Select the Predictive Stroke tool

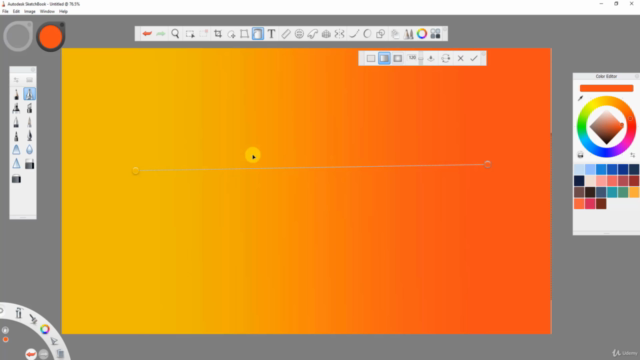click(367, 34)
